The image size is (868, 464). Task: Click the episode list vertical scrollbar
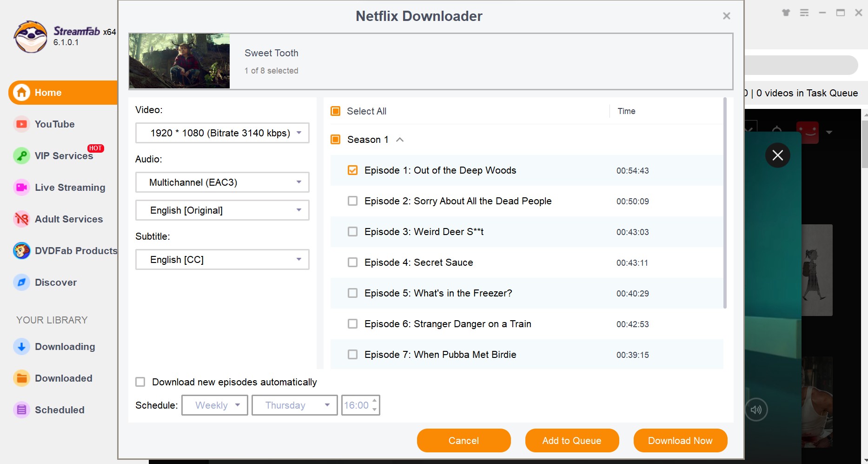[725, 203]
